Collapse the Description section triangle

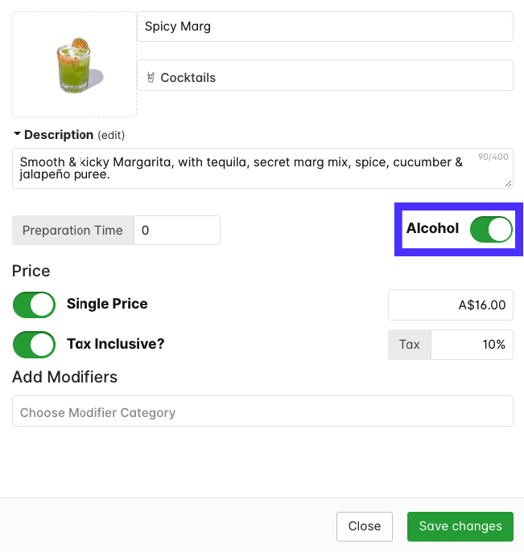click(17, 134)
